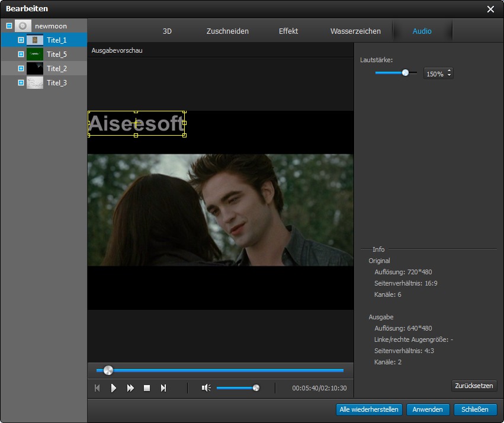
Task: Click the Ausgabevorschau label
Action: point(117,50)
